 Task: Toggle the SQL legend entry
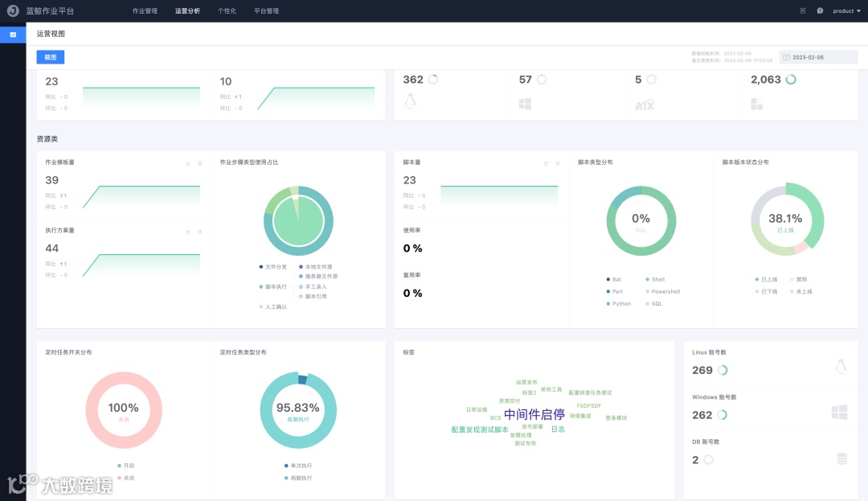[x=653, y=304]
